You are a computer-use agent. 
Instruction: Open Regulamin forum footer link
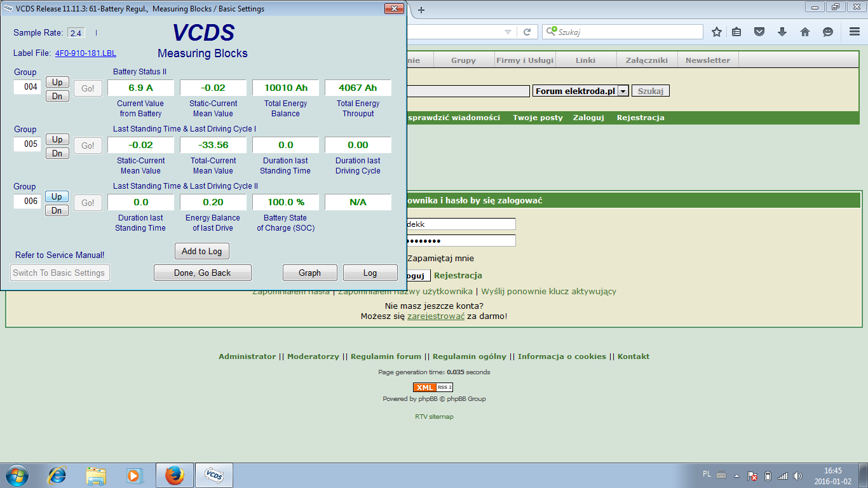pos(386,356)
